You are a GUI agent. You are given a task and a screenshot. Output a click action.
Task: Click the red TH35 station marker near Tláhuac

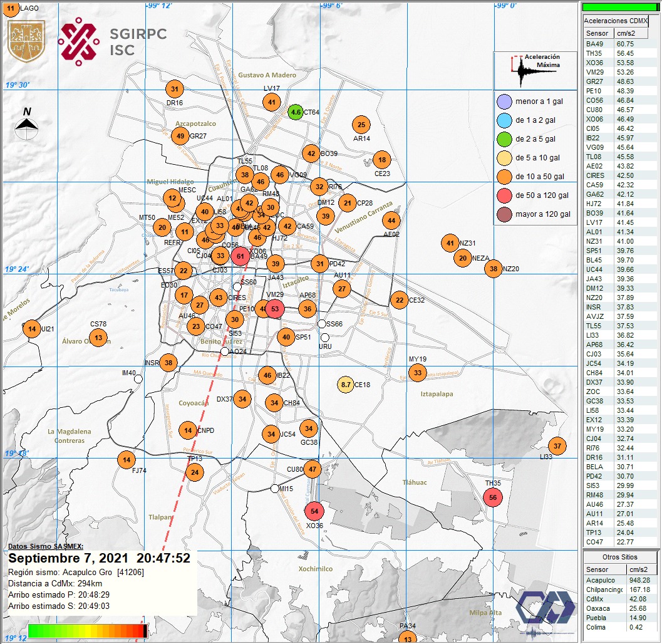493,497
